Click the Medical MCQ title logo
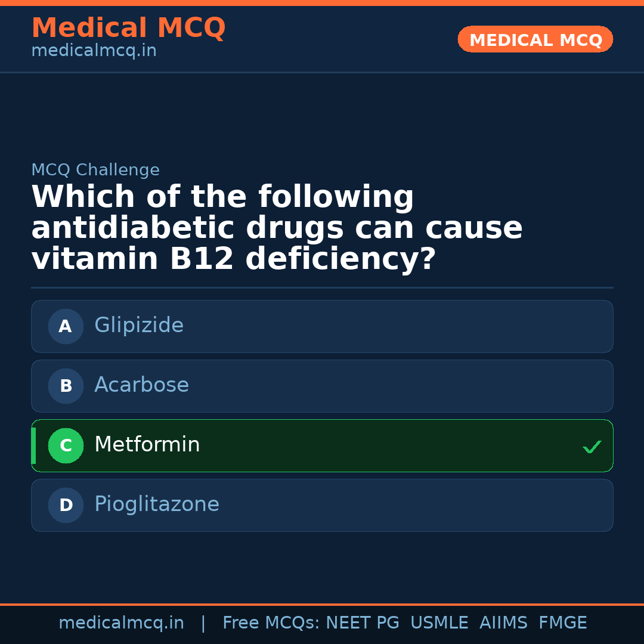 (128, 28)
